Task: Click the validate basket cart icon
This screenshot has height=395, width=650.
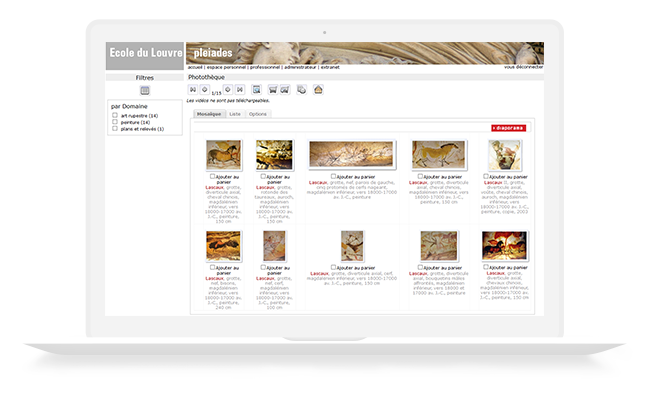Action: click(285, 90)
